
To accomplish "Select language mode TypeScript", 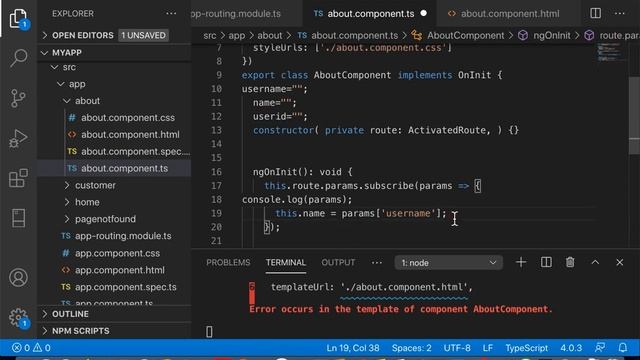I will coord(527,348).
